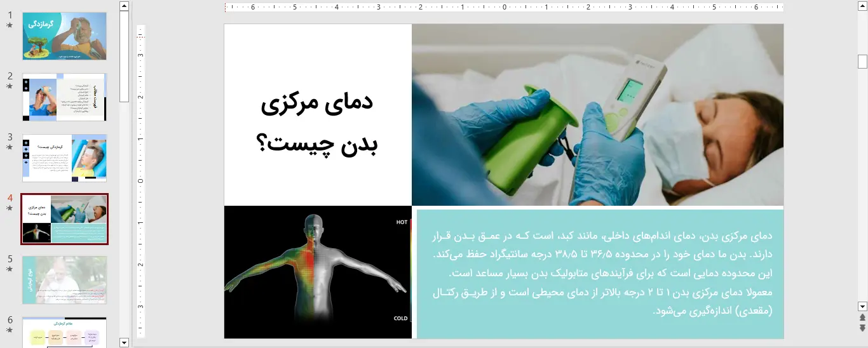Click the vertical ruler at the 0 mark
Image resolution: width=868 pixels, height=348 pixels.
click(x=141, y=180)
